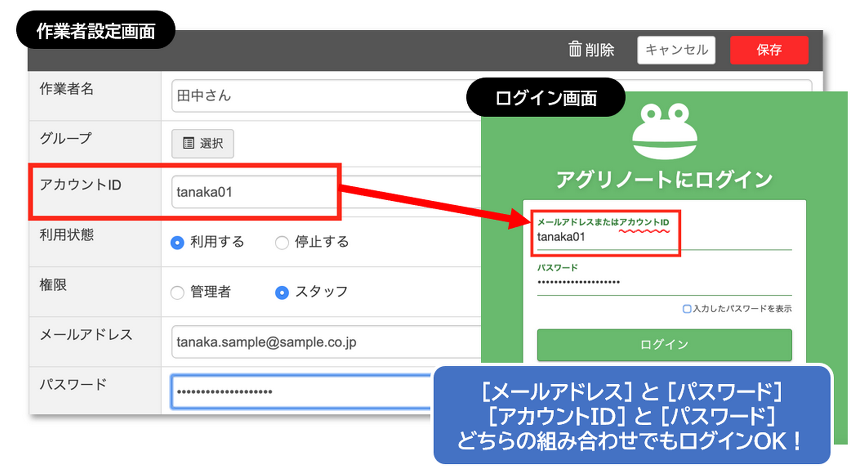
Task: Enable 入力したパスワードを表示 checkbox
Action: pos(687,309)
